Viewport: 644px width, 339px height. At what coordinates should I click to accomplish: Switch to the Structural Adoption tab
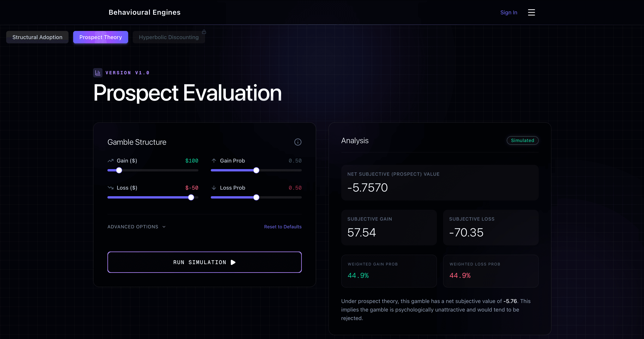click(37, 37)
